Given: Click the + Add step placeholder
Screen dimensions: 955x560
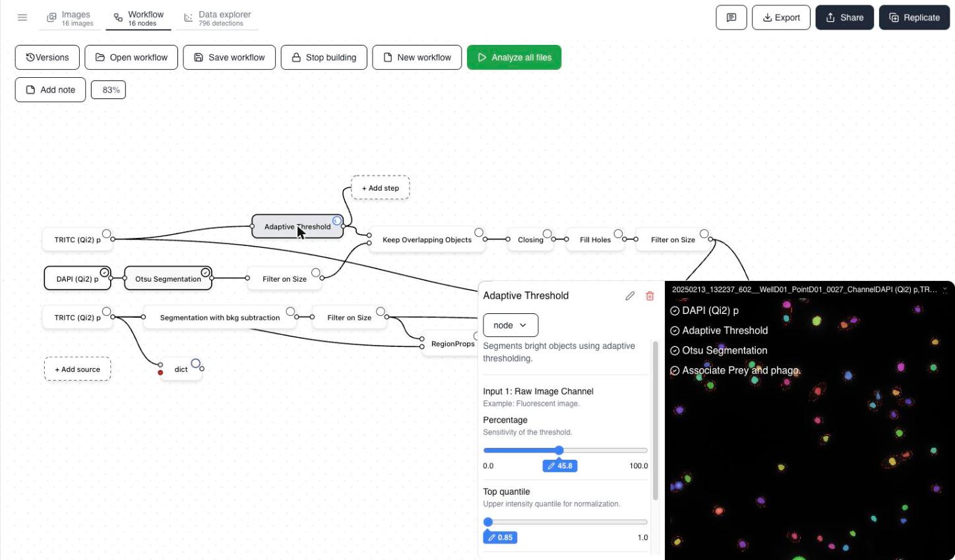Looking at the screenshot, I should [381, 188].
